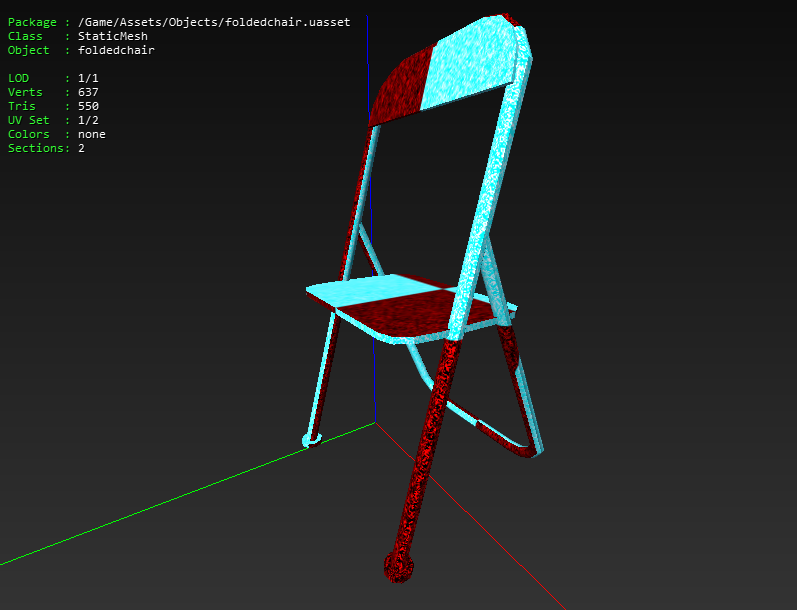
Task: Click the Tris label
Action: pos(21,106)
